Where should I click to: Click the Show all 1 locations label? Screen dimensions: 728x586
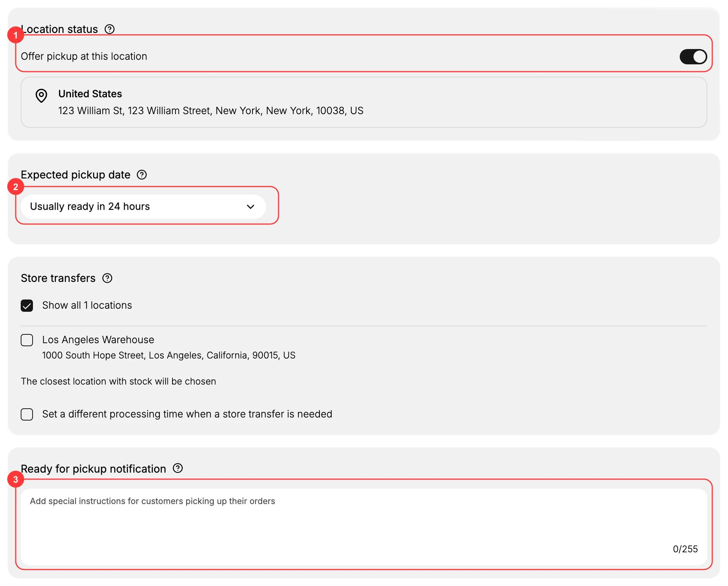pyautogui.click(x=87, y=305)
